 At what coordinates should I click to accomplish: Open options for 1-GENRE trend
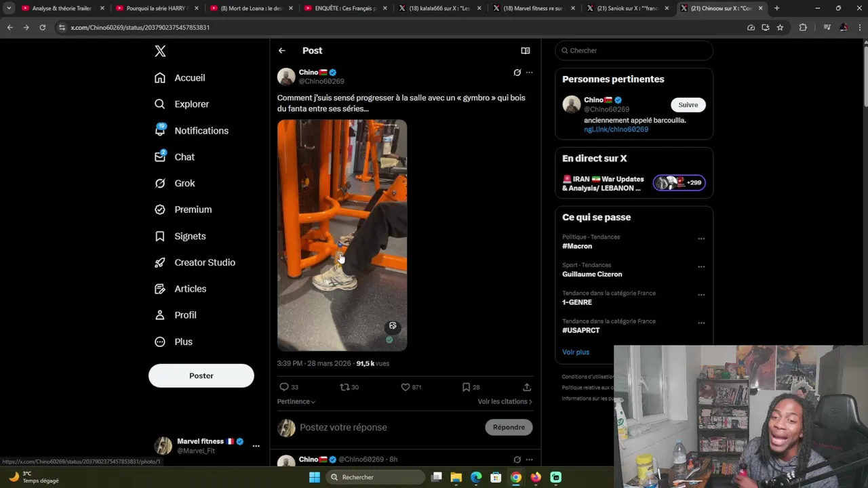pos(701,295)
